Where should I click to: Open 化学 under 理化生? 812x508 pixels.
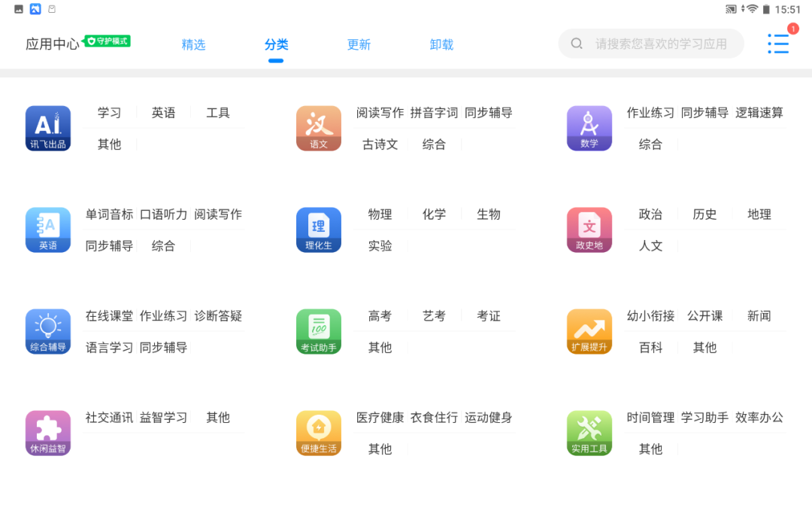tap(434, 214)
